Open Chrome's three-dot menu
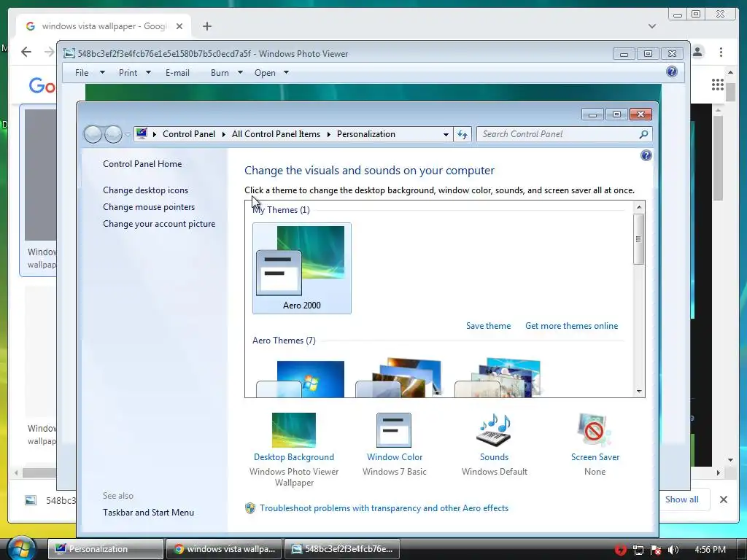Screen dimensions: 747x560 pos(721,52)
